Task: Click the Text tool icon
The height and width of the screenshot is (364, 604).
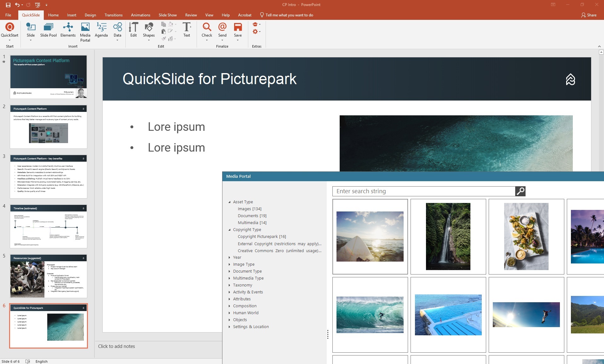Action: pos(187,27)
